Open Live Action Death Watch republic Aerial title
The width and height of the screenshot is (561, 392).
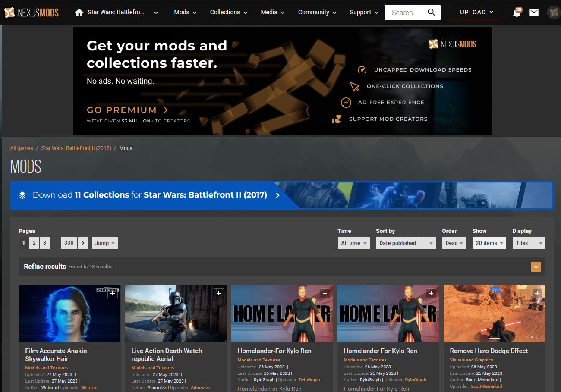click(167, 355)
